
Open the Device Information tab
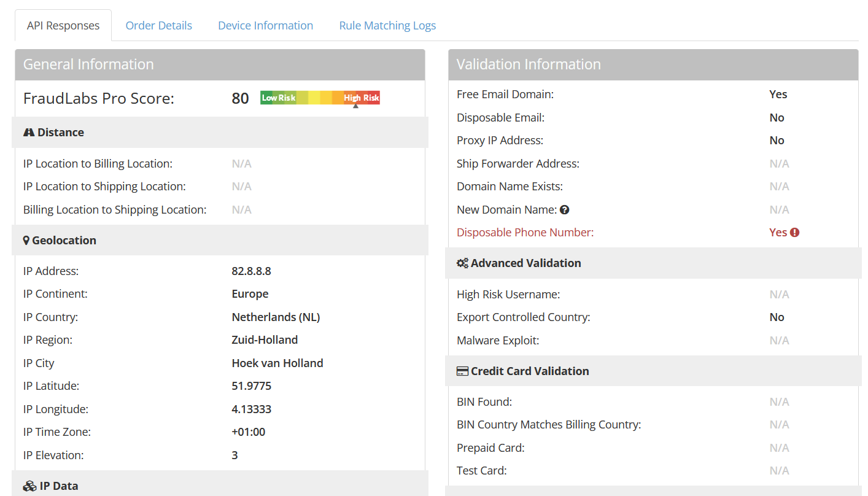(x=266, y=25)
